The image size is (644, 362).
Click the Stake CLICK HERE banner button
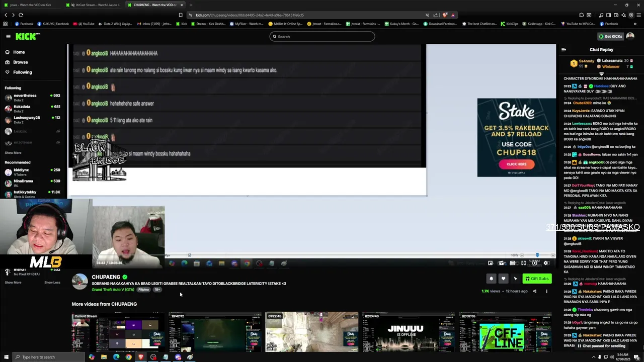(x=516, y=164)
